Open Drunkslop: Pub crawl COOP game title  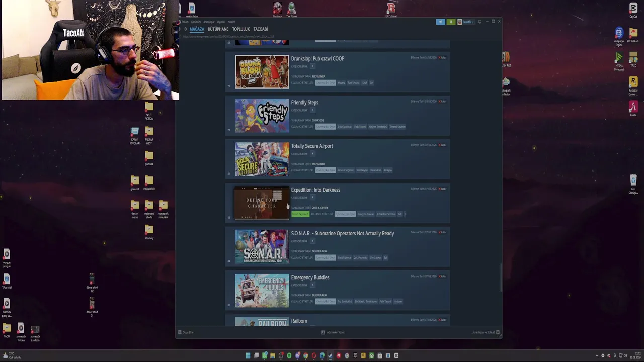click(317, 58)
